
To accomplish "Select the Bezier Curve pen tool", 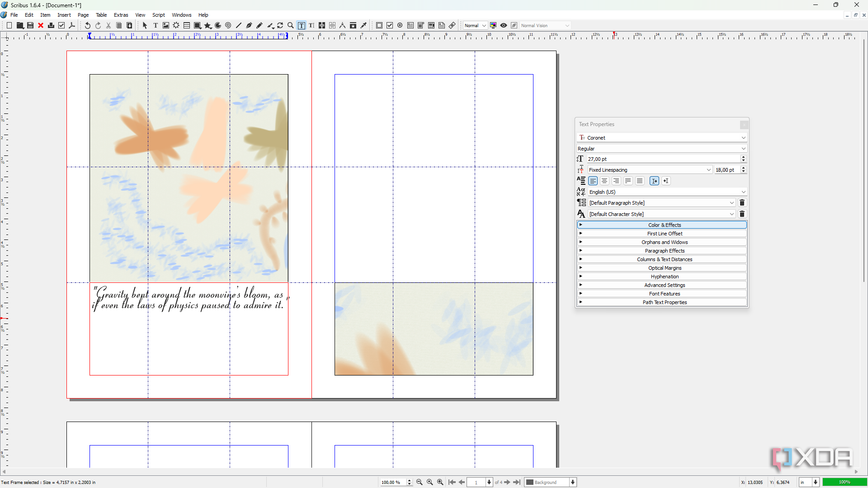I will click(x=249, y=26).
